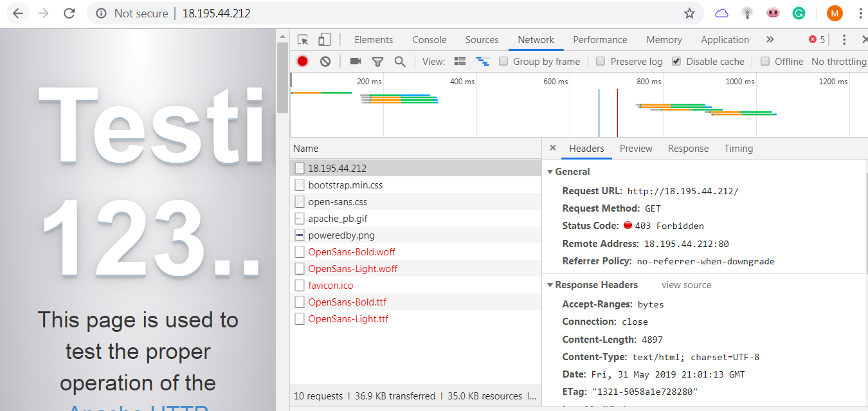Clear the network log
The height and width of the screenshot is (411, 868).
point(325,62)
